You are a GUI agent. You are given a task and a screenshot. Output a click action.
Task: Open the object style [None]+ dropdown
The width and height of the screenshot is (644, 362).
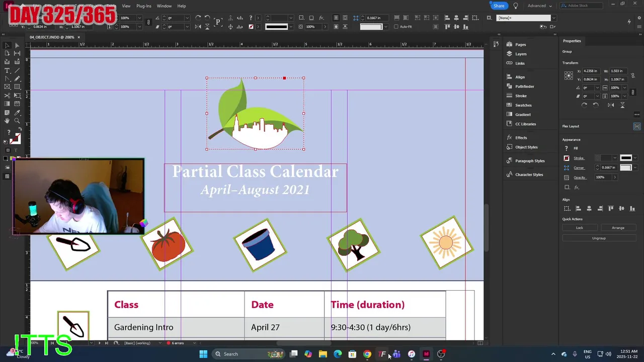point(554,18)
